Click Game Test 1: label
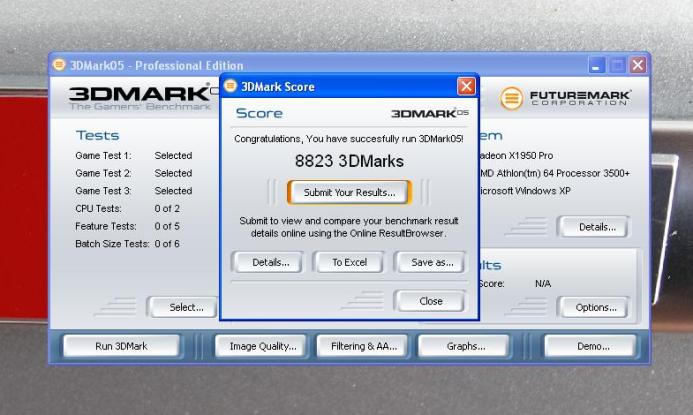Viewport: 693px width, 415px height. tap(103, 156)
